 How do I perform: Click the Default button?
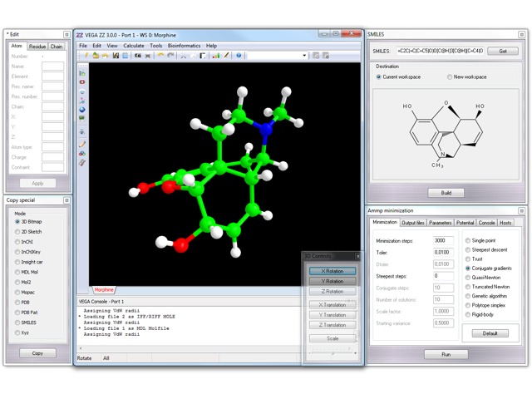(x=490, y=333)
